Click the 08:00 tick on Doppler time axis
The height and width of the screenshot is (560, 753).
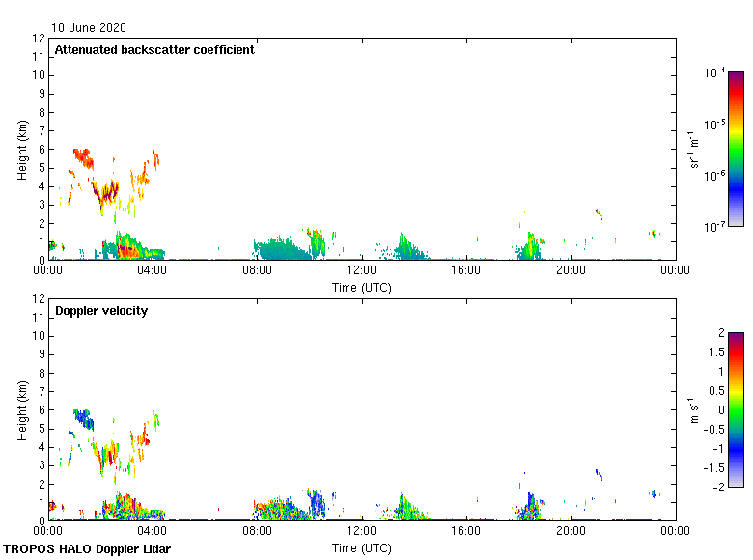(257, 532)
